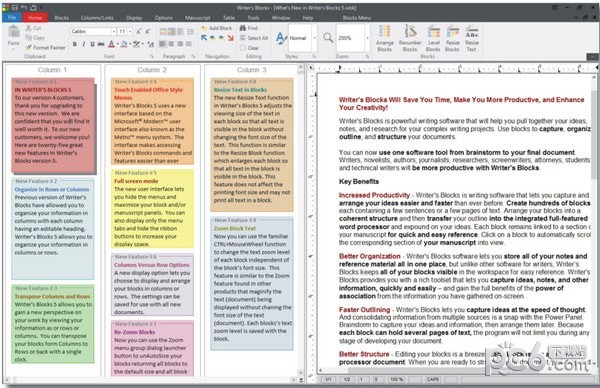Click the Column 2 heading

pyautogui.click(x=152, y=70)
